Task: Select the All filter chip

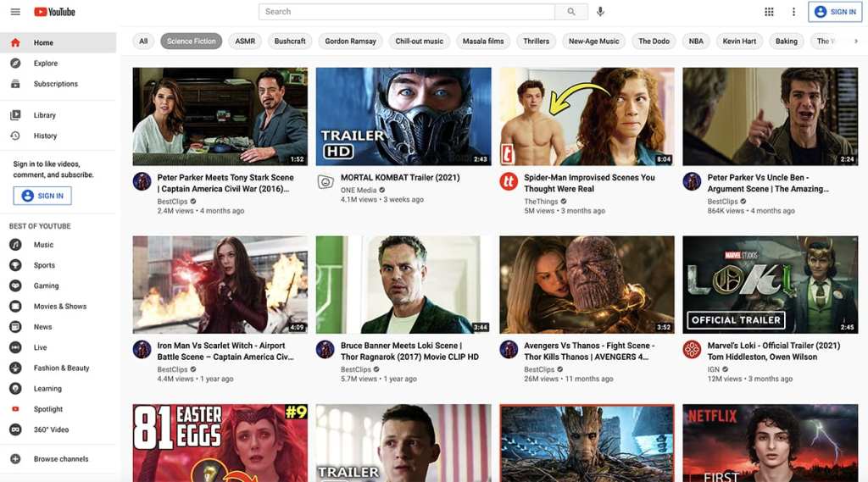Action: pyautogui.click(x=143, y=41)
